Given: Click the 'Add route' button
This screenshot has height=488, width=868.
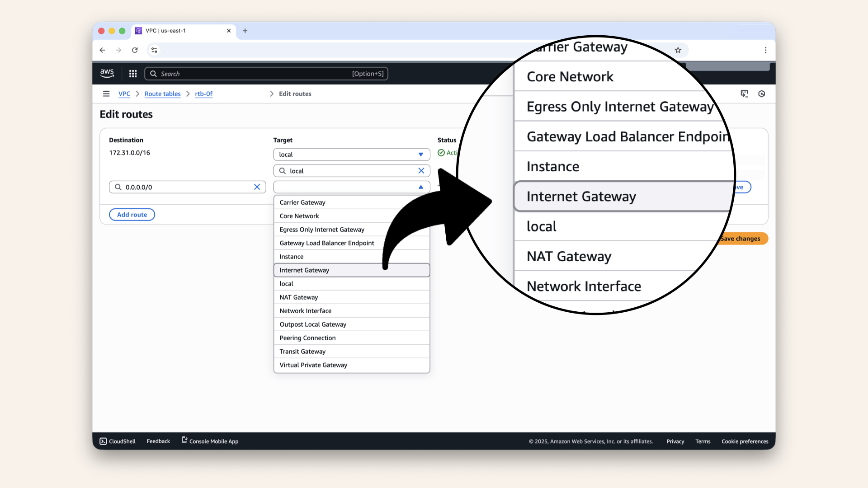Looking at the screenshot, I should (132, 214).
